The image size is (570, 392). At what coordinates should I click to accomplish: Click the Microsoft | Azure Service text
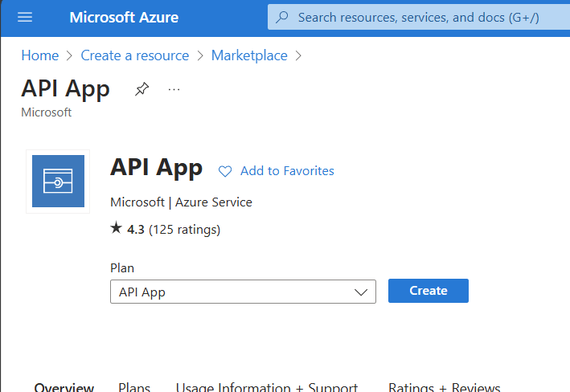coord(181,202)
